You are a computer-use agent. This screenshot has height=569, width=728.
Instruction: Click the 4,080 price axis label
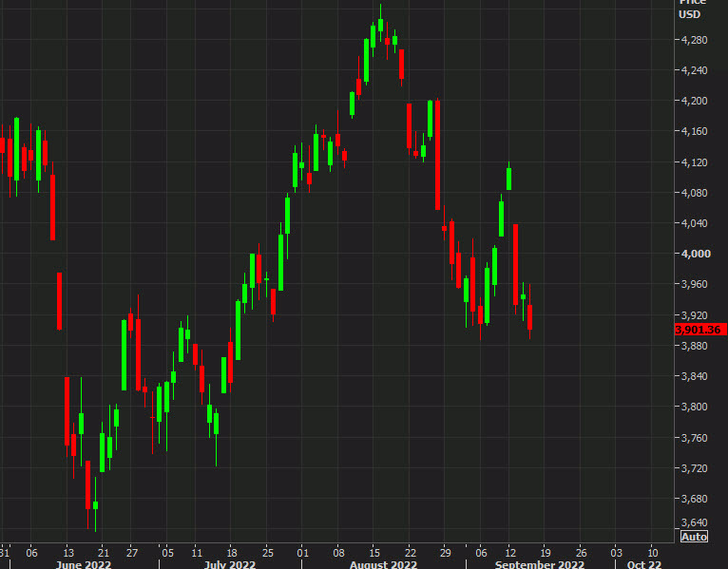coord(694,193)
